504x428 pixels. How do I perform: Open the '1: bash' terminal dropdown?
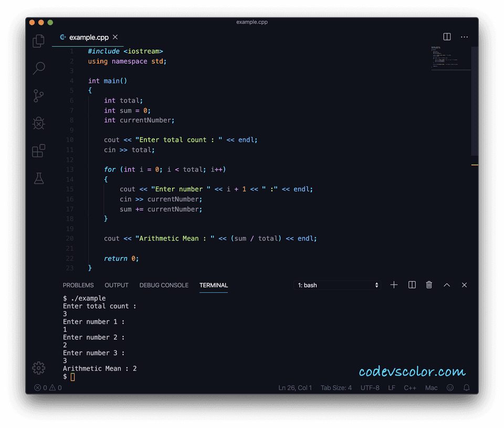(x=338, y=285)
